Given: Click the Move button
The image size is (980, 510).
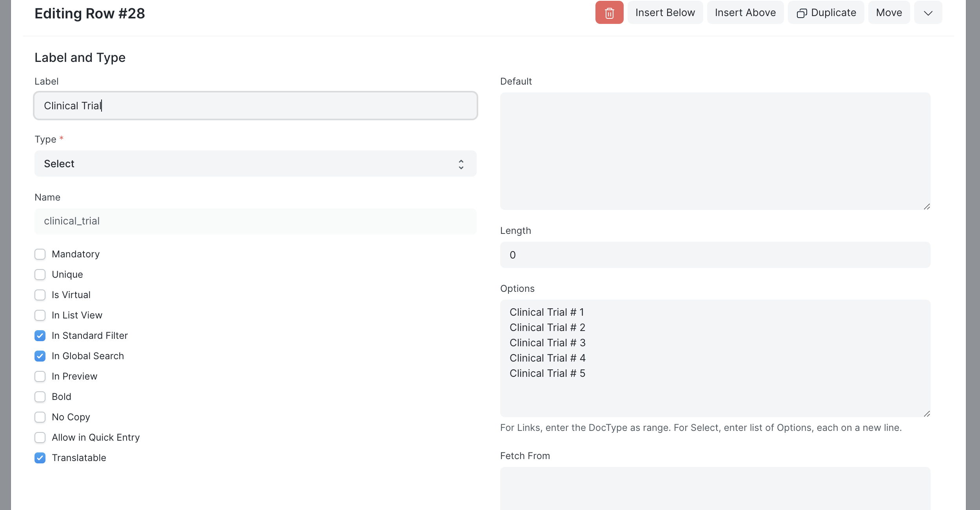Looking at the screenshot, I should point(889,13).
